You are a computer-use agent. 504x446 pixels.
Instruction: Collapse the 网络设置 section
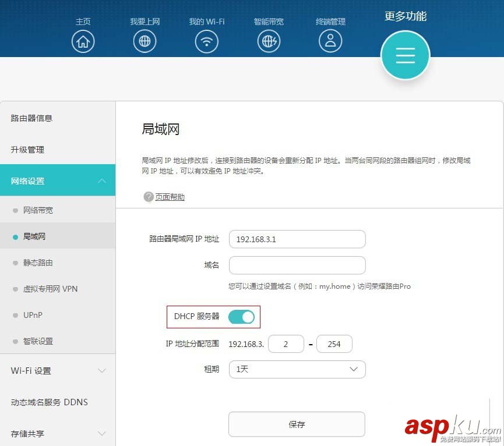point(58,180)
